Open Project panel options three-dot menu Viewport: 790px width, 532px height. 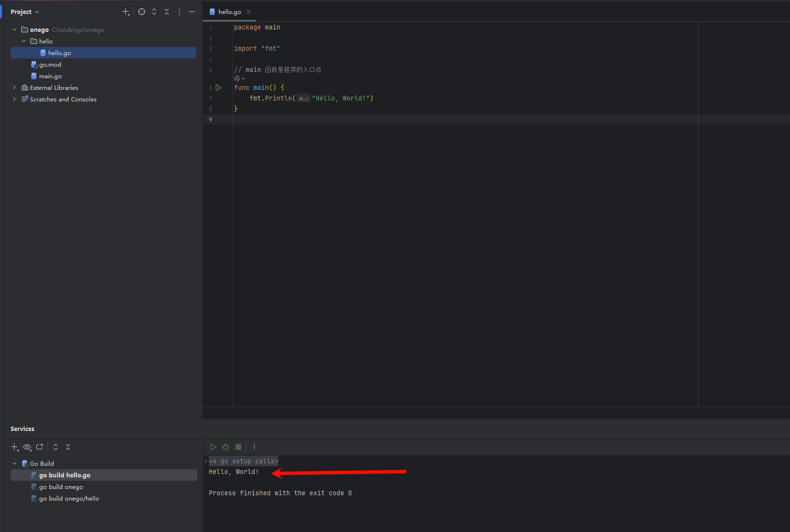tap(179, 12)
